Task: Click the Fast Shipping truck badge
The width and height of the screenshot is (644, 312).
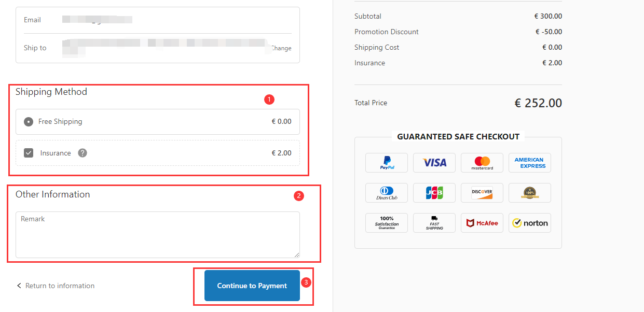Action: point(434,223)
